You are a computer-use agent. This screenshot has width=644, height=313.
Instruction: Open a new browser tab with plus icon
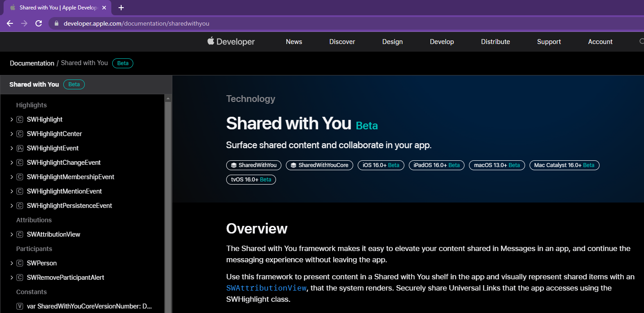point(121,8)
